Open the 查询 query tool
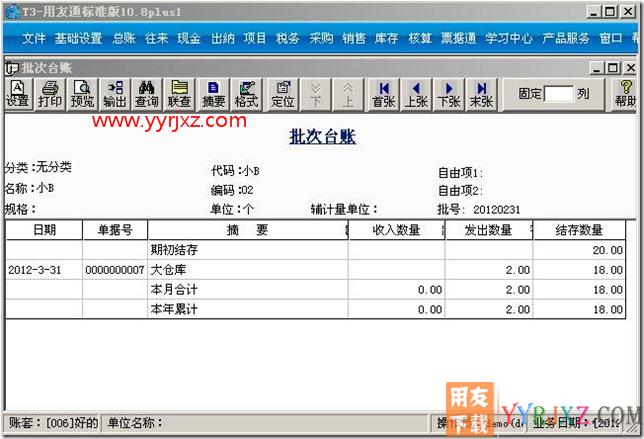Screen dimensions: 644x439 pos(147,94)
